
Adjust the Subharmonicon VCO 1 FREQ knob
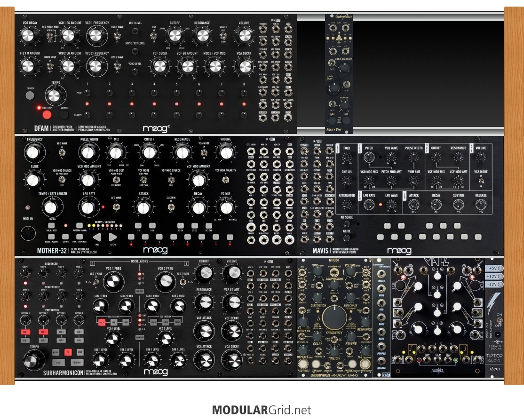tap(114, 282)
